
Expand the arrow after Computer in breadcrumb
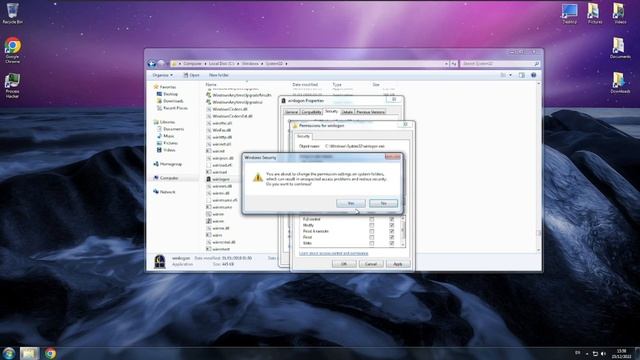click(x=205, y=64)
